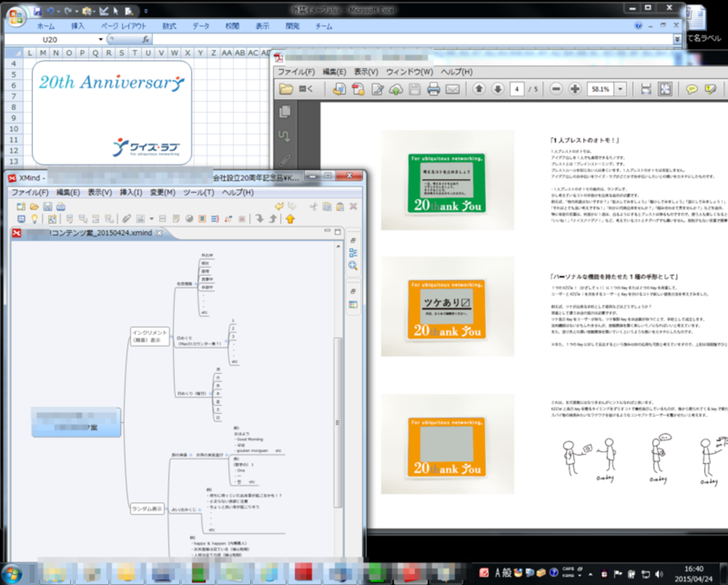The width and height of the screenshot is (728, 585).
Task: Click the orange up arrow in XMind's toolbar
Action: coord(290,219)
